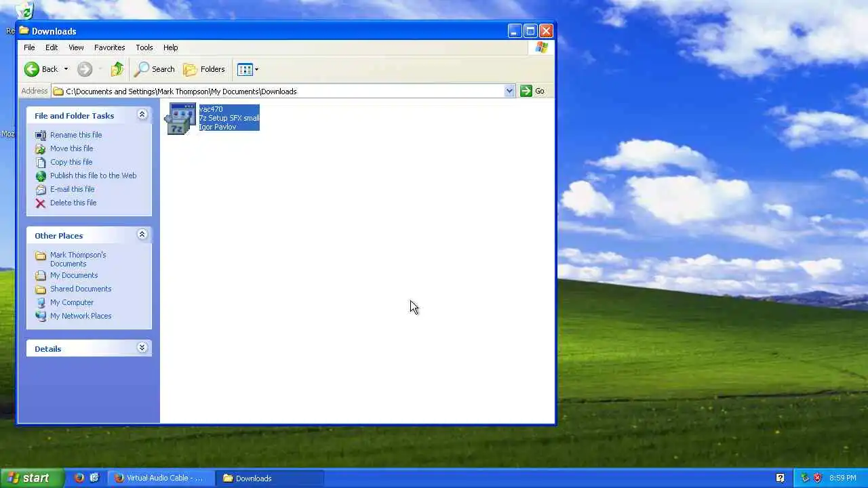The height and width of the screenshot is (488, 868).
Task: Click the E-mail envelope icon
Action: pos(41,189)
